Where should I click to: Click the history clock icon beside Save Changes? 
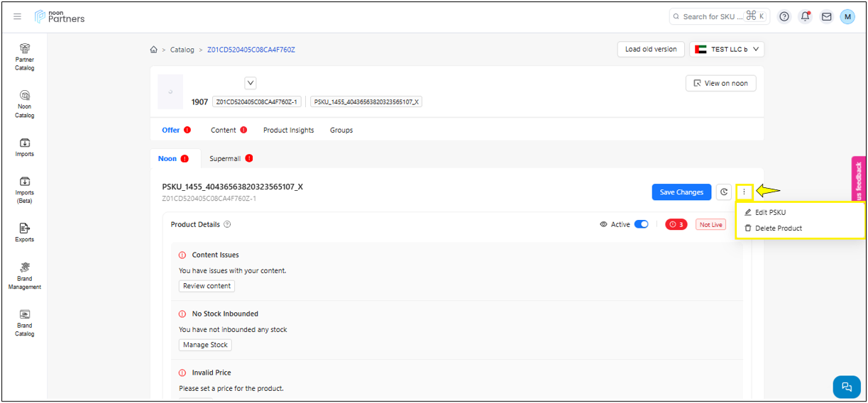(724, 192)
